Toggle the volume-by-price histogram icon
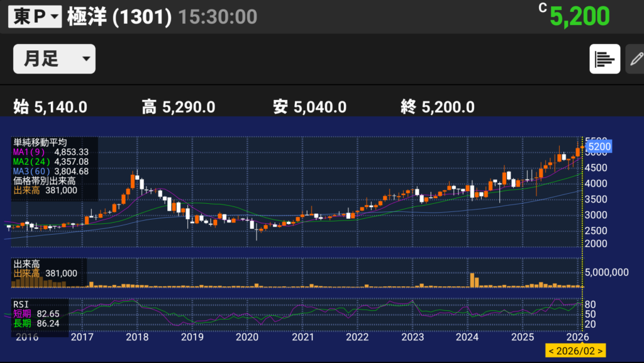 click(x=604, y=59)
